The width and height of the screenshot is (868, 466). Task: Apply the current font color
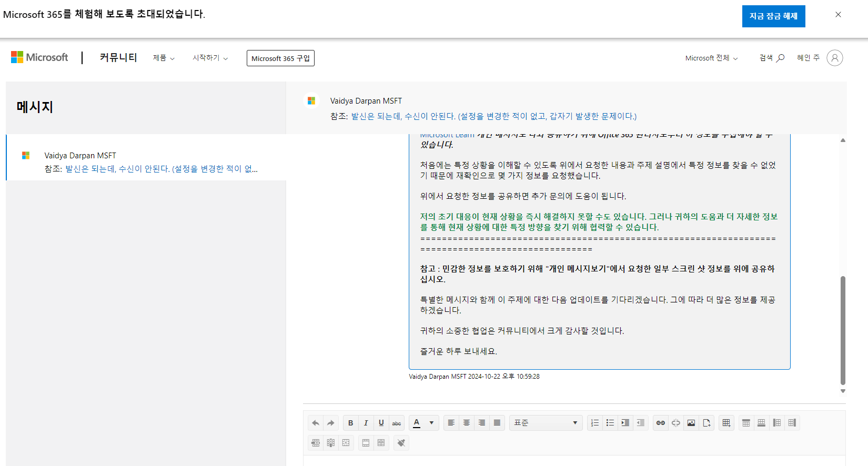pyautogui.click(x=417, y=423)
